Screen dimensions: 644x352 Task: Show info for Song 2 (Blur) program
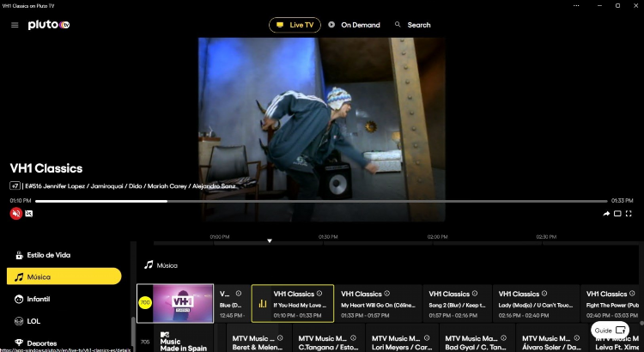click(x=475, y=294)
